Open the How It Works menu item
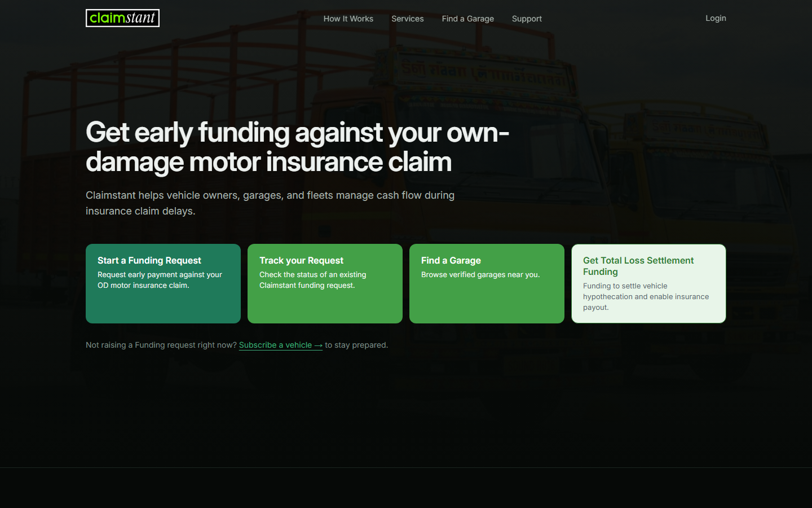This screenshot has width=812, height=508. [348, 19]
